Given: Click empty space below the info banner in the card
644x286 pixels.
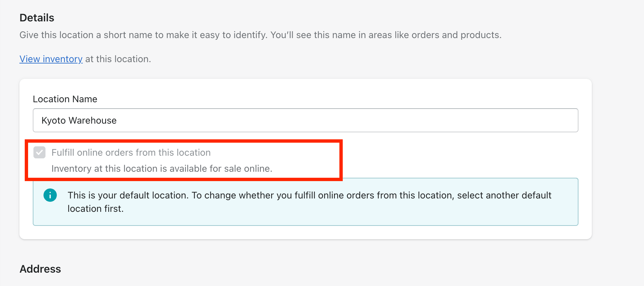Looking at the screenshot, I should pyautogui.click(x=305, y=233).
